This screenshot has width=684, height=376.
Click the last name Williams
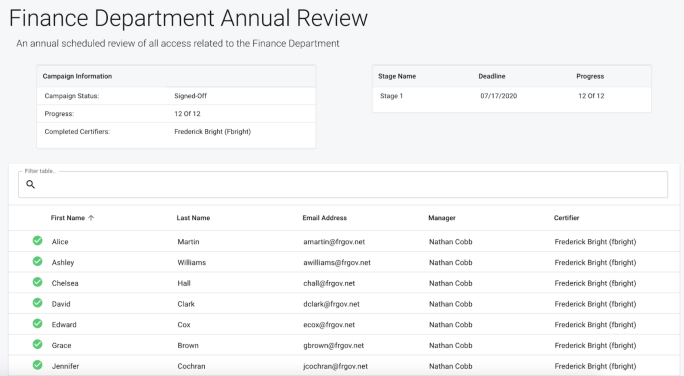[x=192, y=263]
